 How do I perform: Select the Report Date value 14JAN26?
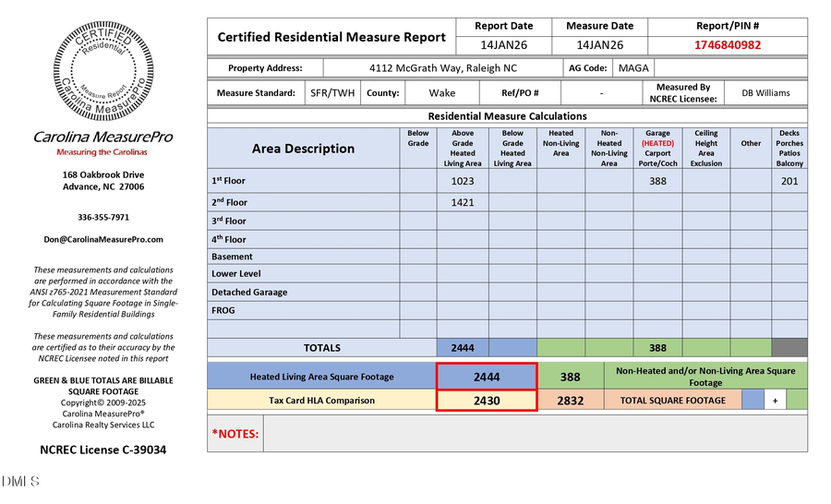click(x=503, y=45)
